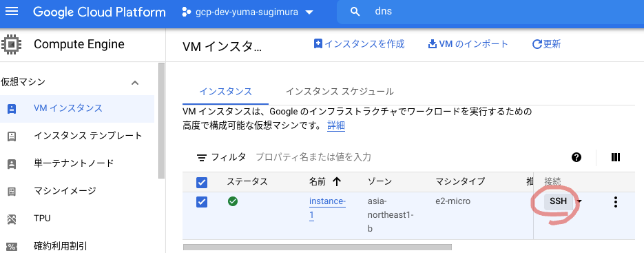Click インスタンスを作成 button
Screen dimensions: 644x253
pos(359,44)
